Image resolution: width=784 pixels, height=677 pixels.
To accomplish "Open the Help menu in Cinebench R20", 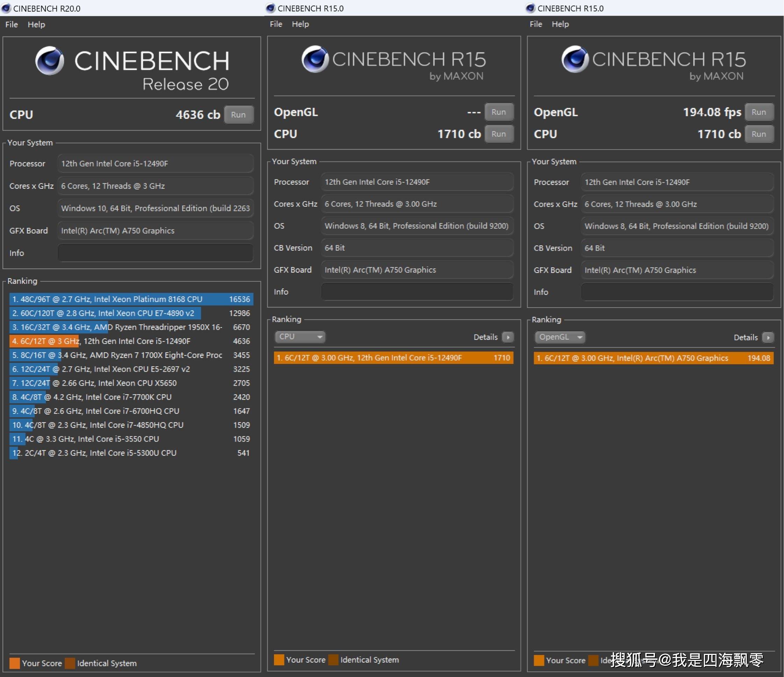I will pos(36,24).
